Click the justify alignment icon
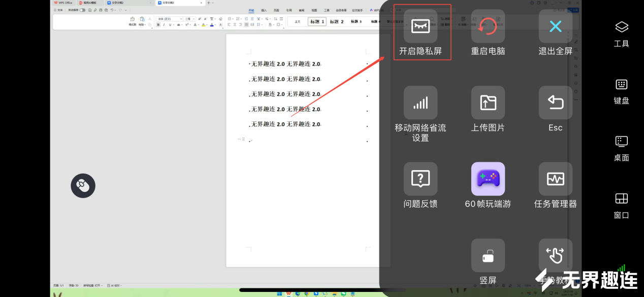 point(246,24)
